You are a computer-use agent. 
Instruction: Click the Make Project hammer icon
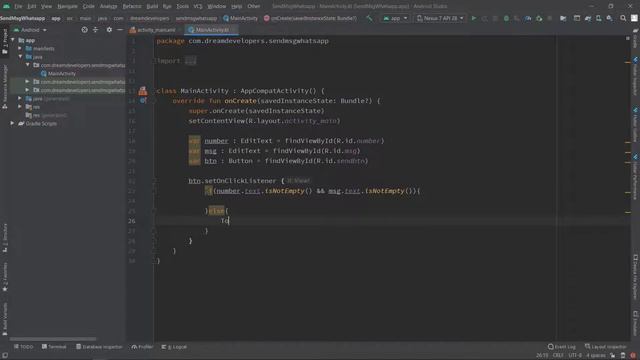coord(369,18)
